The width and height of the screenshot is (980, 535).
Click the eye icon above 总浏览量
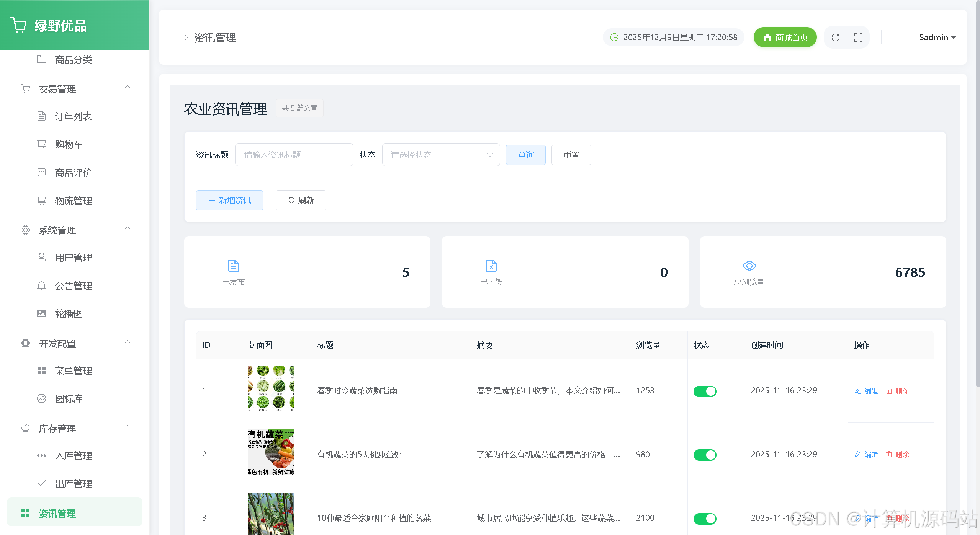(749, 266)
